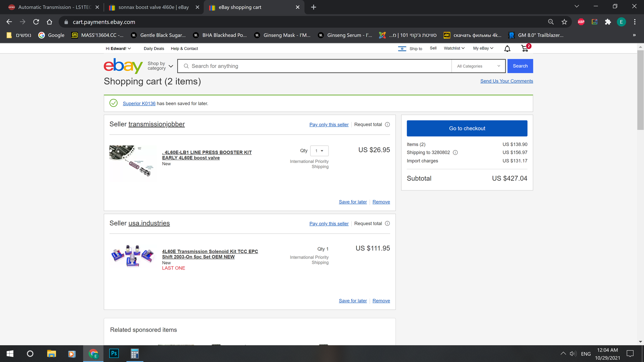This screenshot has height=362, width=644.
Task: Expand the All Categories dropdown
Action: [x=478, y=66]
